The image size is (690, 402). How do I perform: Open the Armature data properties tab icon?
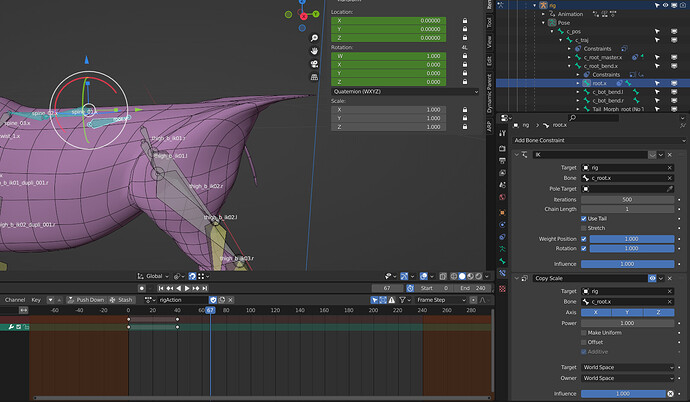(502, 249)
